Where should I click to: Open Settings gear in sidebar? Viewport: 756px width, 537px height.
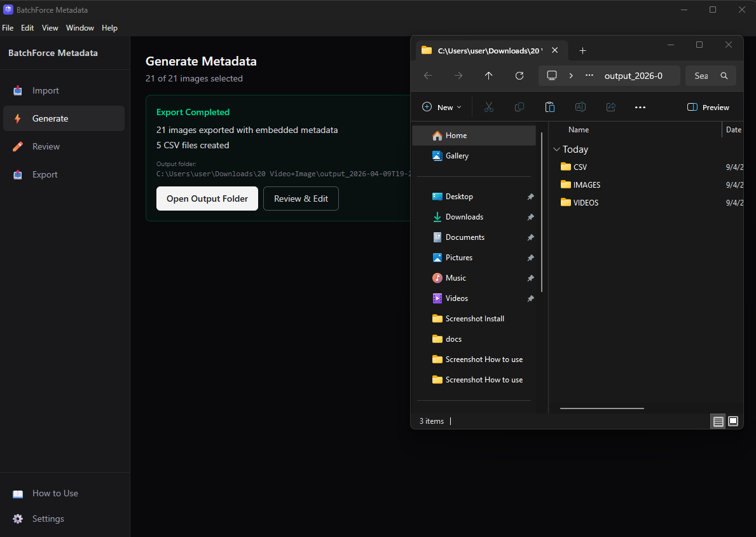tap(48, 519)
